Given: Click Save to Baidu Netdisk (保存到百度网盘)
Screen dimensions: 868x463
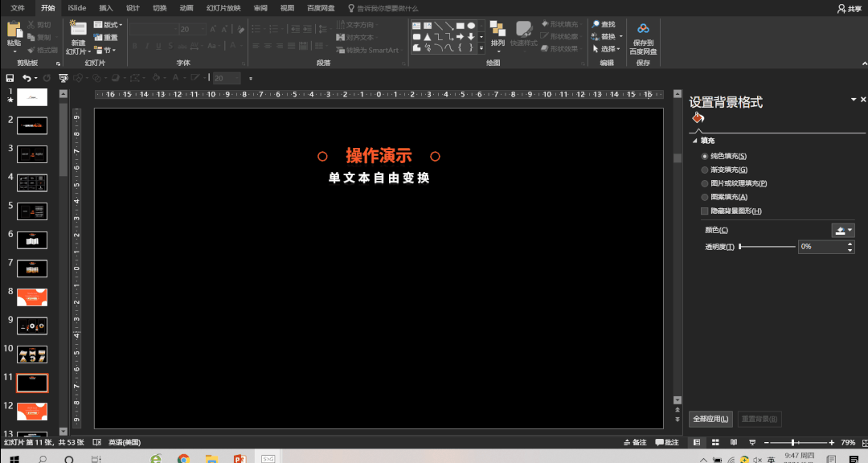Looking at the screenshot, I should (x=643, y=40).
